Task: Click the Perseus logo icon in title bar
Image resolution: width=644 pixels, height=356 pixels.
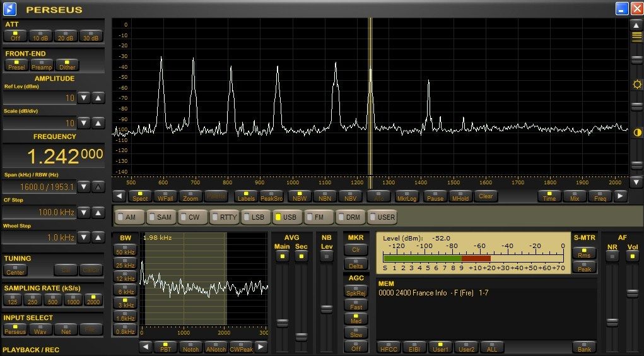Action: click(x=9, y=9)
